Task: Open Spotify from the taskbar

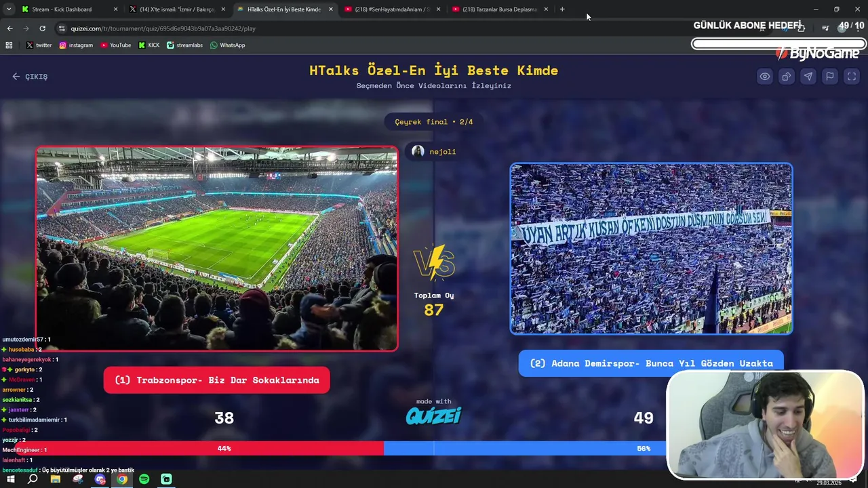Action: point(144,479)
